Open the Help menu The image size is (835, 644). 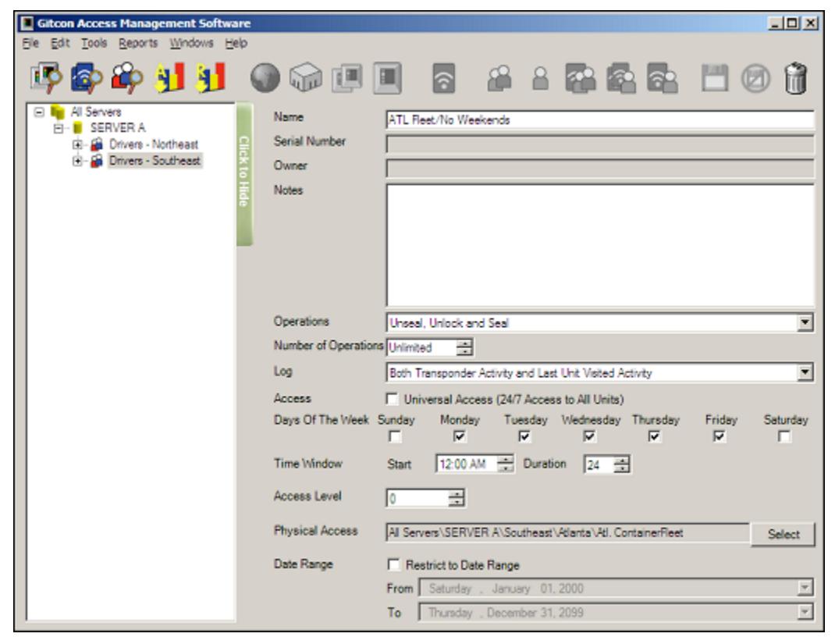click(x=236, y=43)
